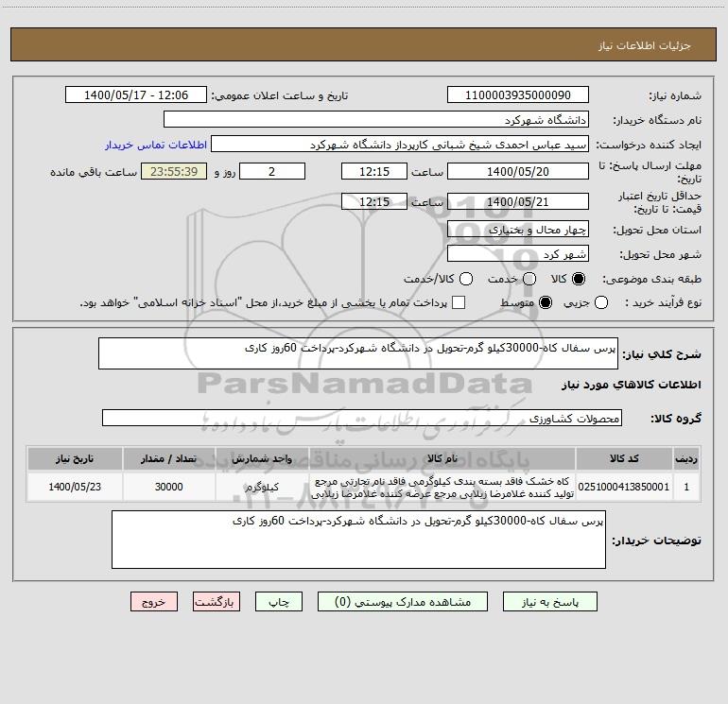
Task: Click the گروه کالا field محصولات کشاورزی
Action: point(362,418)
